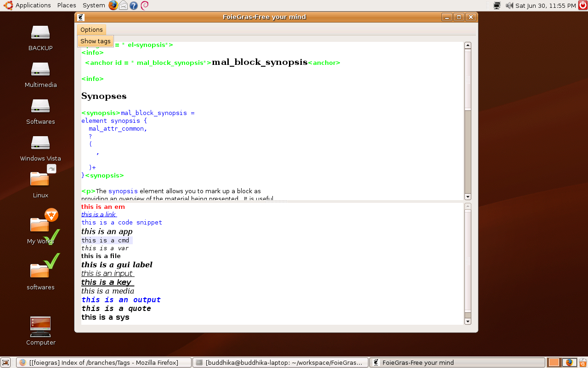This screenshot has height=368, width=588.
Task: Click the Debian swirl panel icon
Action: click(144, 6)
